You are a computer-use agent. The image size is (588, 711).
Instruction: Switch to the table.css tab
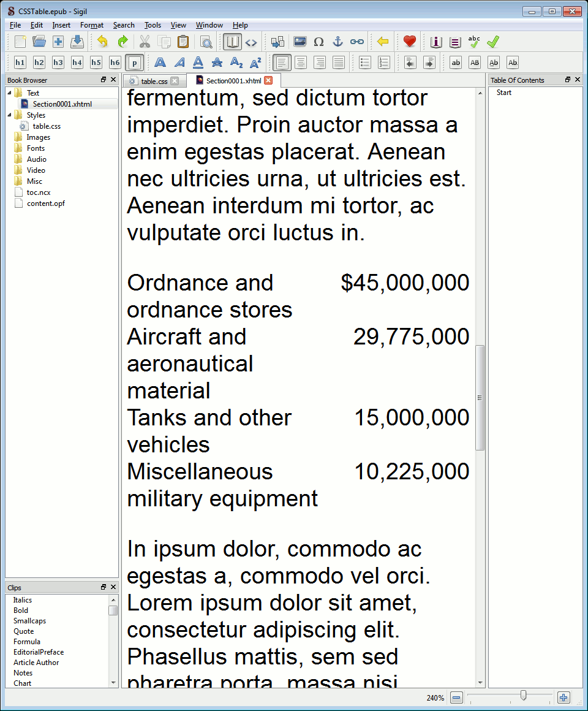tap(154, 81)
